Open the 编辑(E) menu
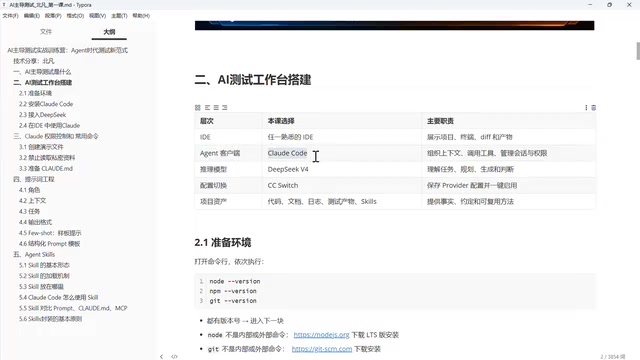640x360 pixels. point(32,16)
